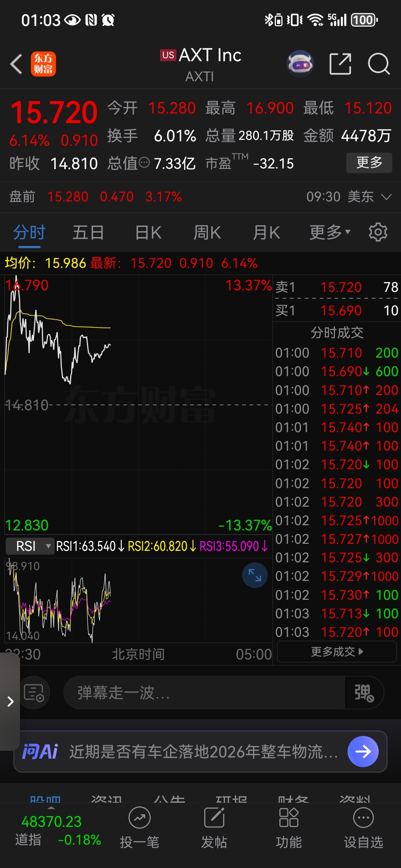Open the 更多 chart period dropdown

(x=330, y=233)
